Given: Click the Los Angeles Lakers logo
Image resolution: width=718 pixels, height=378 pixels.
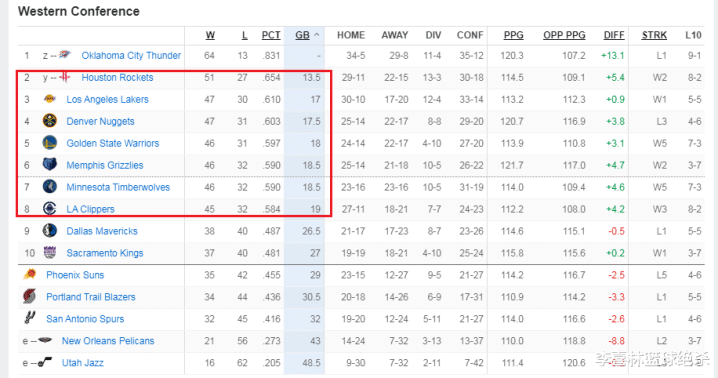Looking at the screenshot, I should pyautogui.click(x=49, y=99).
